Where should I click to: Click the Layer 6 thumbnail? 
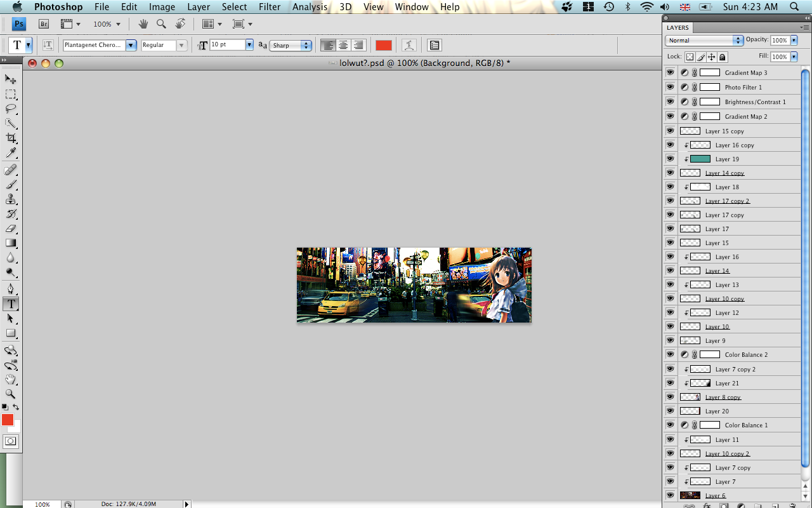point(690,495)
